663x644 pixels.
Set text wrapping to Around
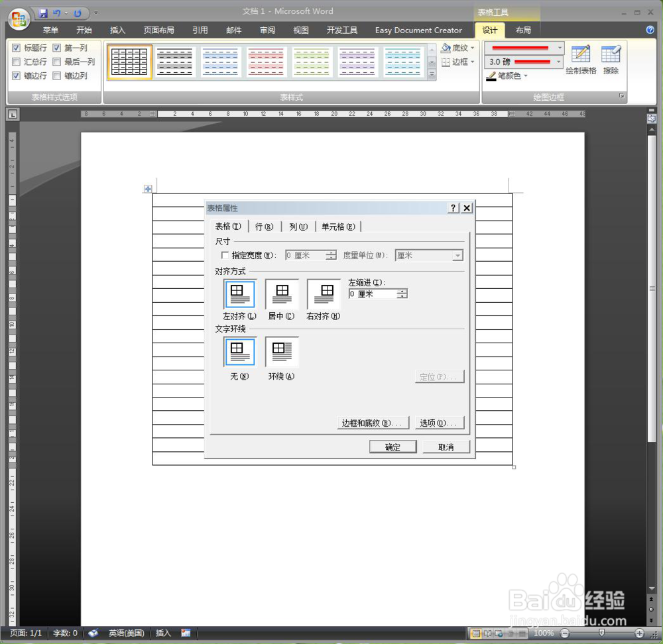click(282, 352)
